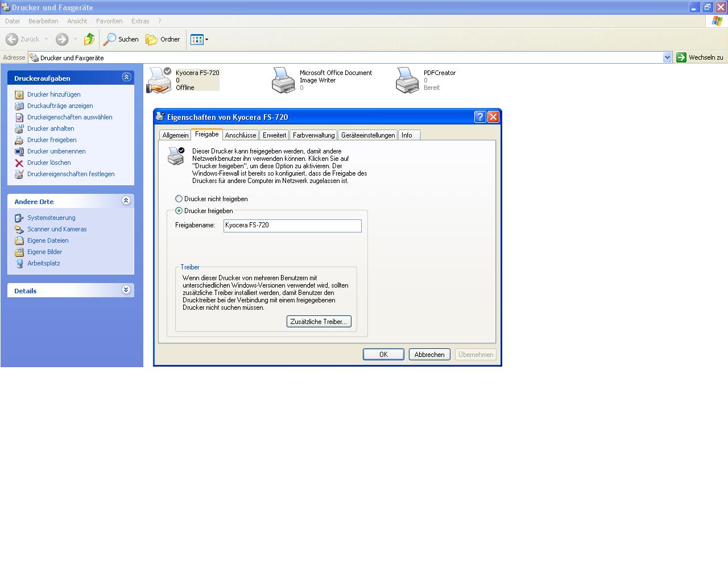
Task: Click the Ordner folders icon
Action: [151, 40]
